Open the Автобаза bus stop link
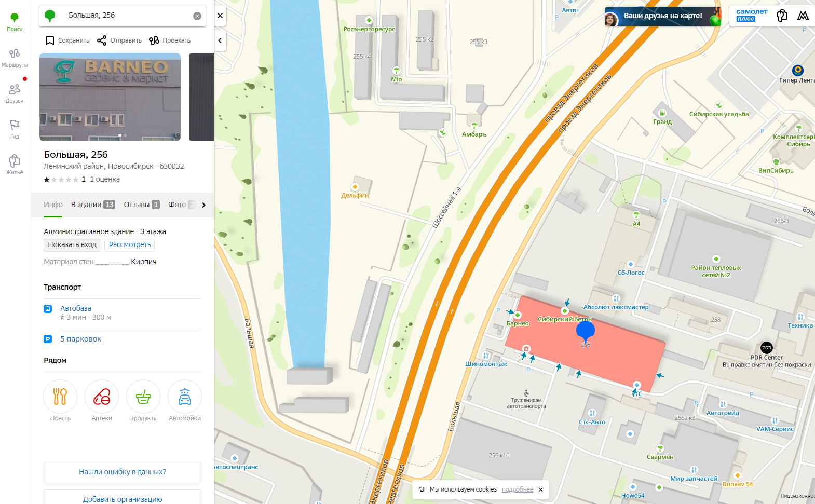This screenshot has width=815, height=504. click(76, 308)
